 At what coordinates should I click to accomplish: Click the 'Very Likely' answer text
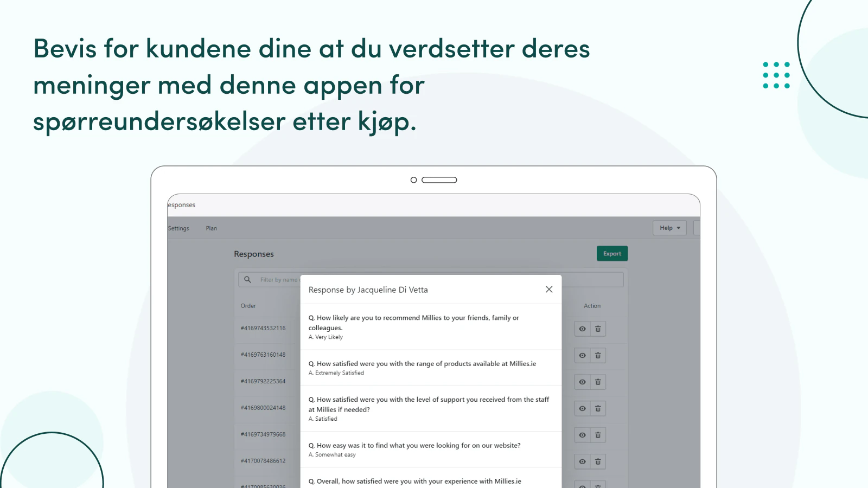click(x=325, y=337)
